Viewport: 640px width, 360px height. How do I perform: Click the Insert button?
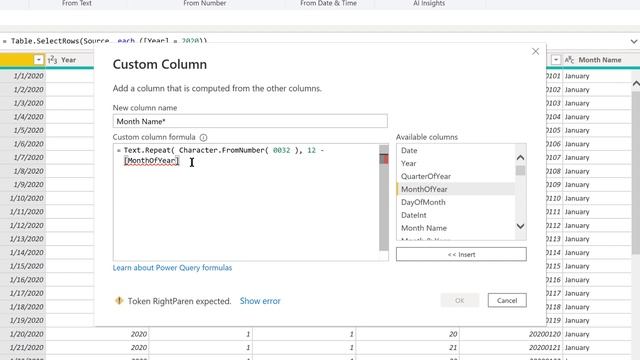(x=461, y=254)
